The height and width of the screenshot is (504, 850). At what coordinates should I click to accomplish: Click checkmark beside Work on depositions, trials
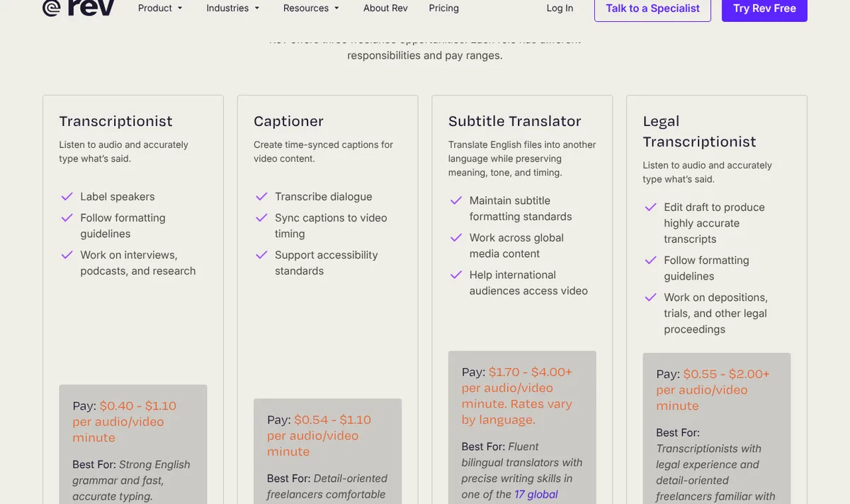pos(651,297)
